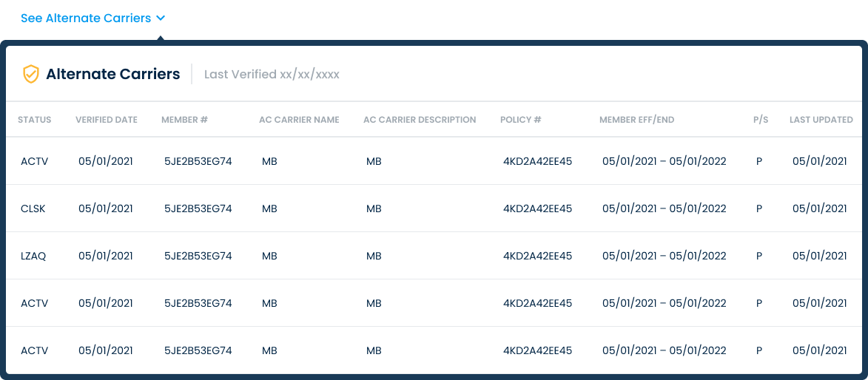Collapse using the chevron after See Alternate Carriers
Image resolution: width=868 pixels, height=380 pixels.
point(161,18)
